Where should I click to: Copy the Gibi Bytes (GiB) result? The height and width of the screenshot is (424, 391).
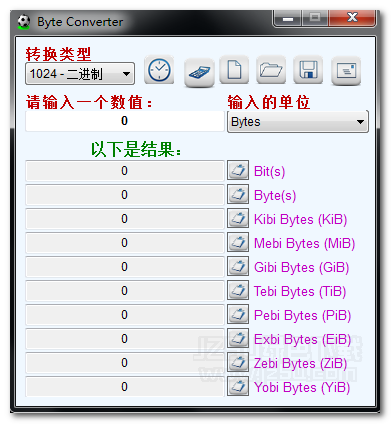coord(238,266)
